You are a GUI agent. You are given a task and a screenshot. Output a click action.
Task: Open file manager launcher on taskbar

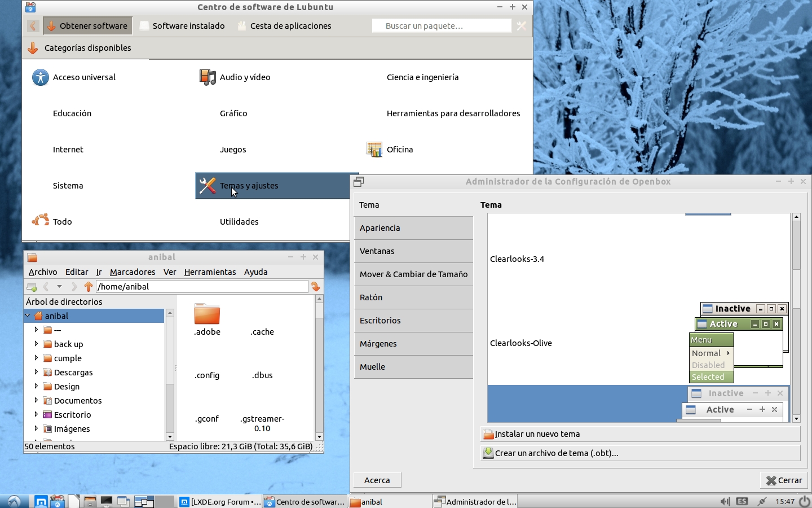(90, 501)
